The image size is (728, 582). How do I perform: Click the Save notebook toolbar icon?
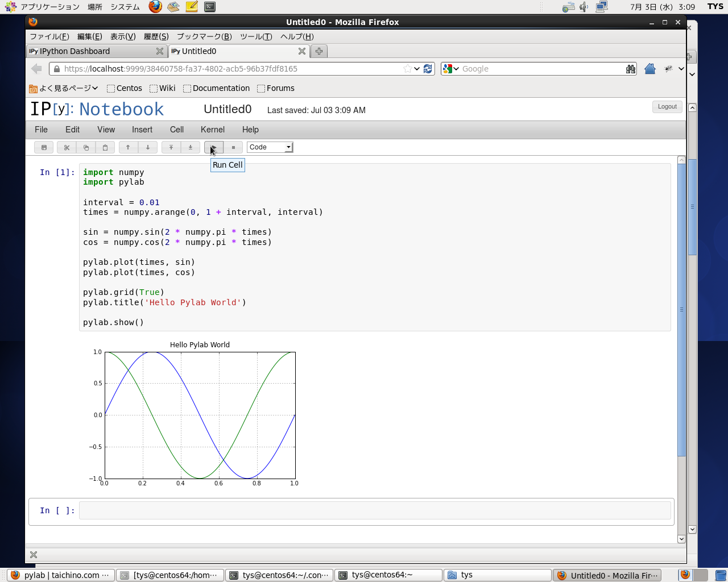44,147
